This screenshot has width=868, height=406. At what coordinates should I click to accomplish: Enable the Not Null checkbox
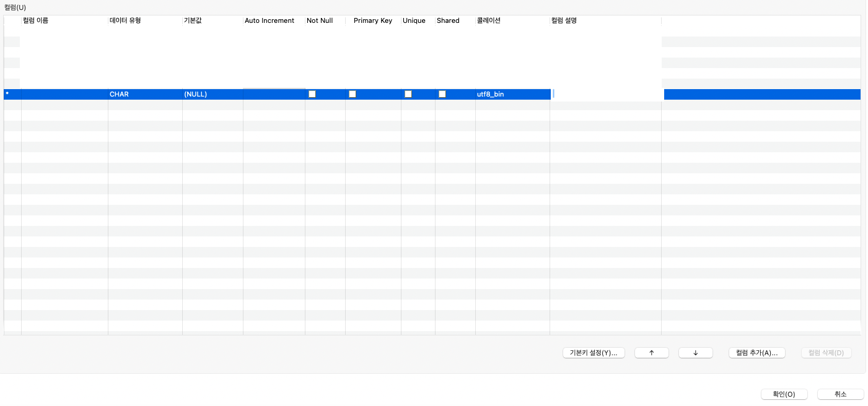[312, 94]
